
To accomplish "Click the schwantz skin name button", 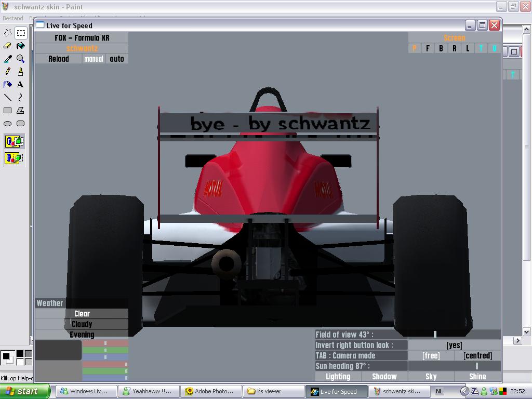I will tap(82, 48).
